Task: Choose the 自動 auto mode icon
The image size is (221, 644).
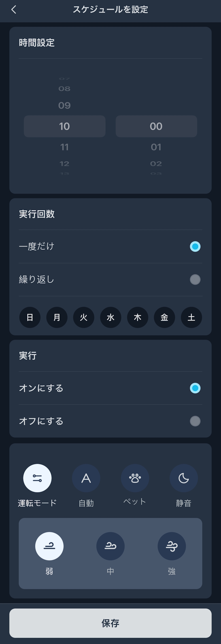Action: coord(86,478)
